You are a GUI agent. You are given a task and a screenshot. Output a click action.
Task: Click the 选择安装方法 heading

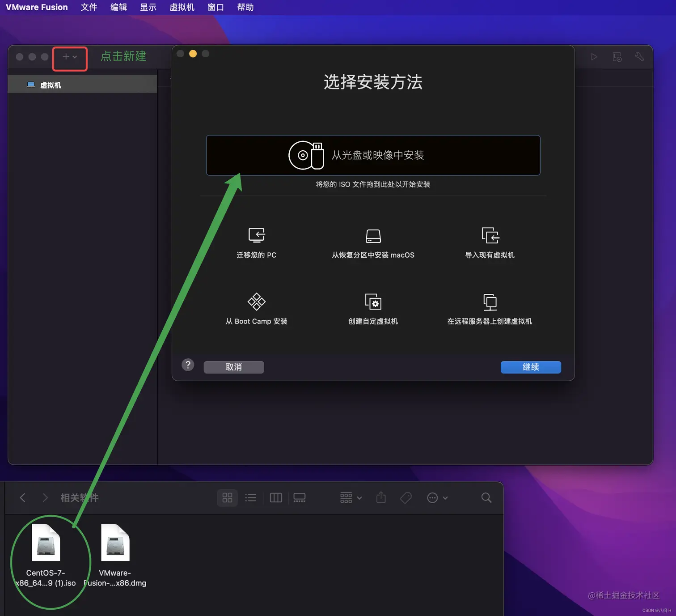373,82
